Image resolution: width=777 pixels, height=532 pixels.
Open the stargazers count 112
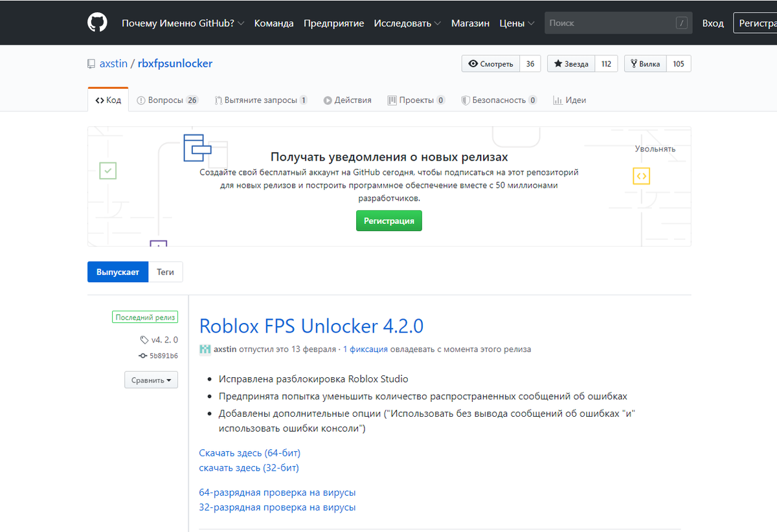click(606, 63)
